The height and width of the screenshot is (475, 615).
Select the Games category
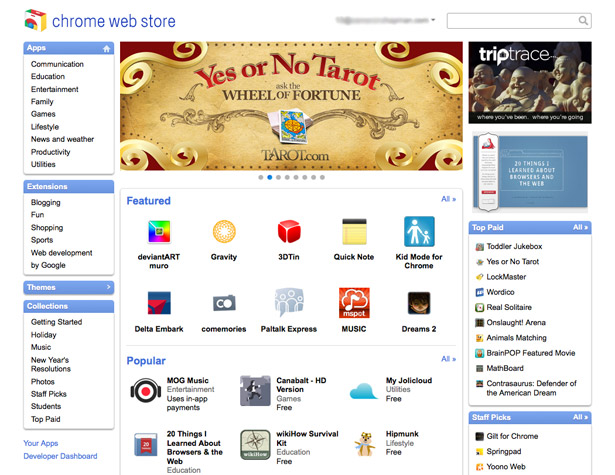tap(43, 114)
